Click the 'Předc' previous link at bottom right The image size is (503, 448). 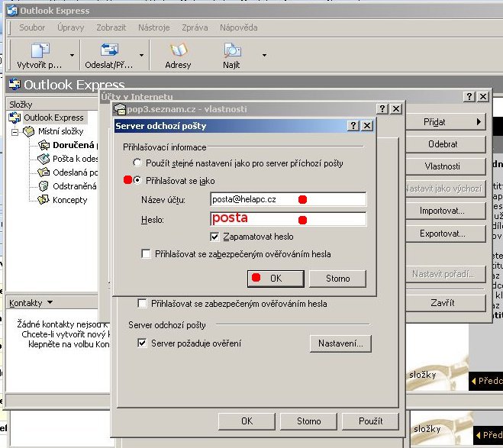486,381
